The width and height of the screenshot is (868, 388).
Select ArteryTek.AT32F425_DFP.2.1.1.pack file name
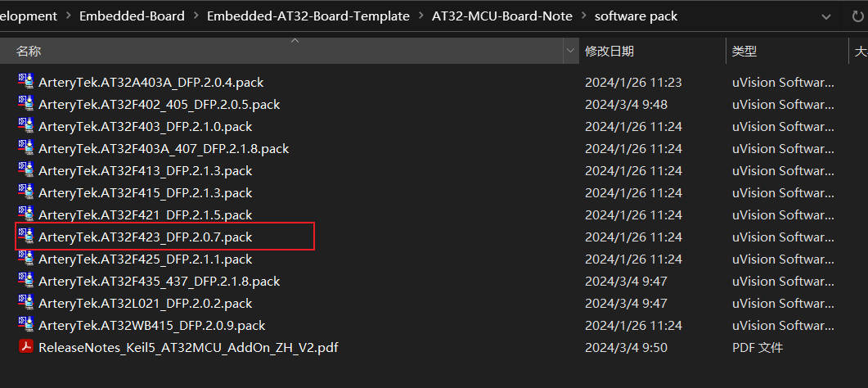pyautogui.click(x=146, y=259)
